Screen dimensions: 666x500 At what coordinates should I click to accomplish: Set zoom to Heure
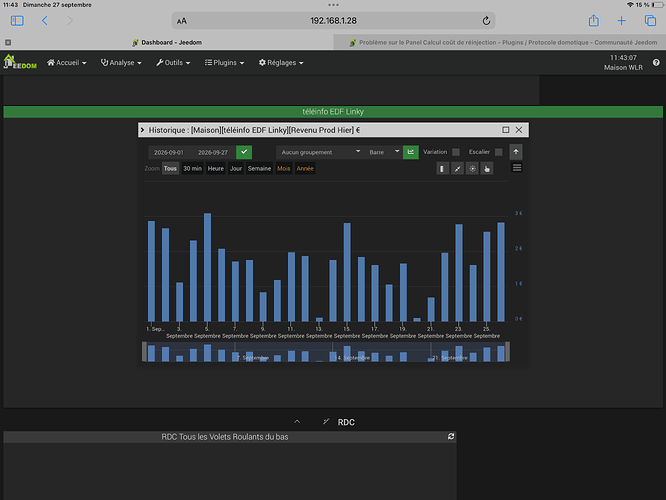[x=215, y=169]
